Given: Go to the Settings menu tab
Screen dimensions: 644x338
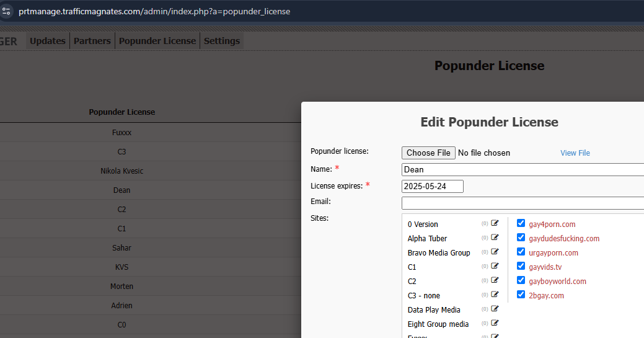Looking at the screenshot, I should pos(222,41).
